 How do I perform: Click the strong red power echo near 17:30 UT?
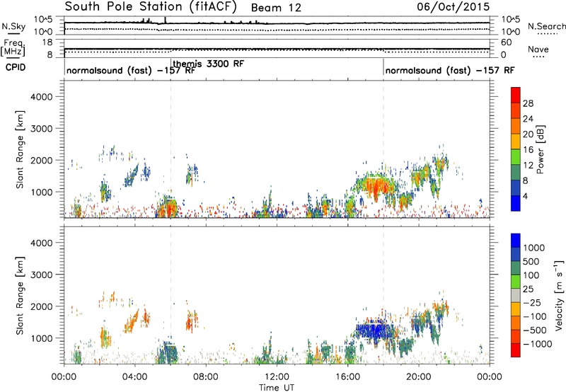tap(376, 187)
